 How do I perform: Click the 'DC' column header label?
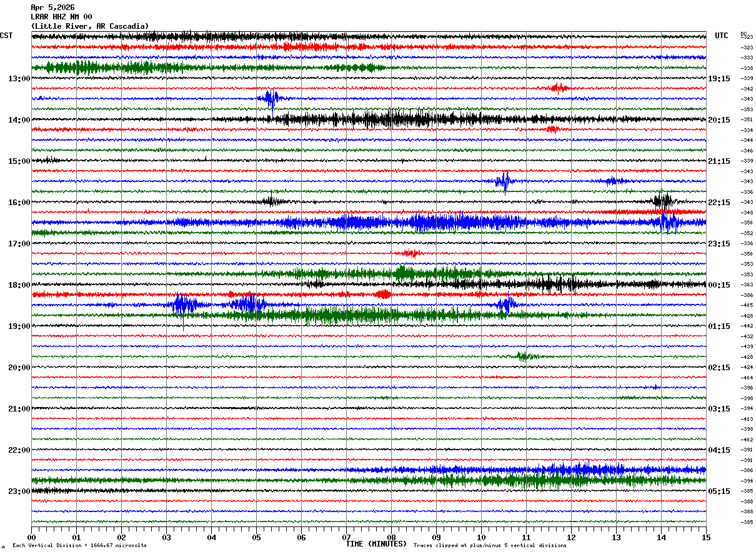pos(744,34)
